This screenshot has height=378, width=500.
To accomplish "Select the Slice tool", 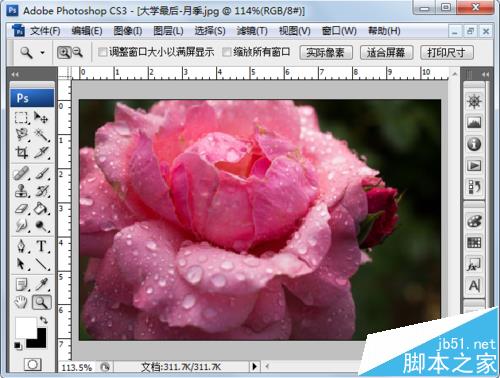I will click(x=41, y=152).
